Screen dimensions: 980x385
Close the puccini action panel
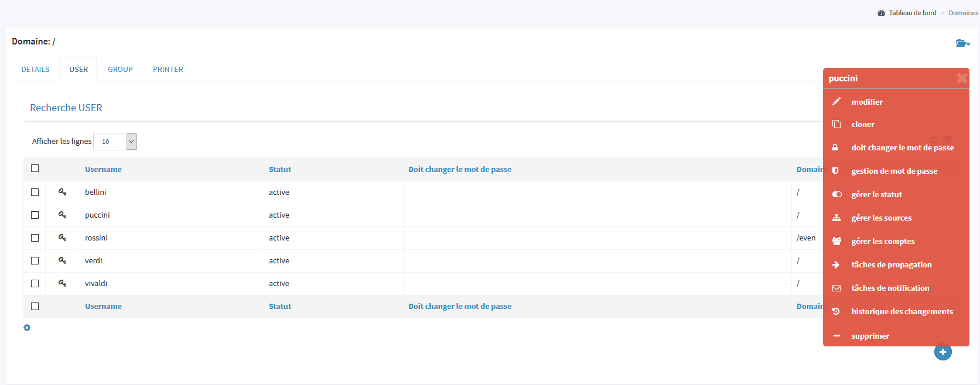[961, 78]
